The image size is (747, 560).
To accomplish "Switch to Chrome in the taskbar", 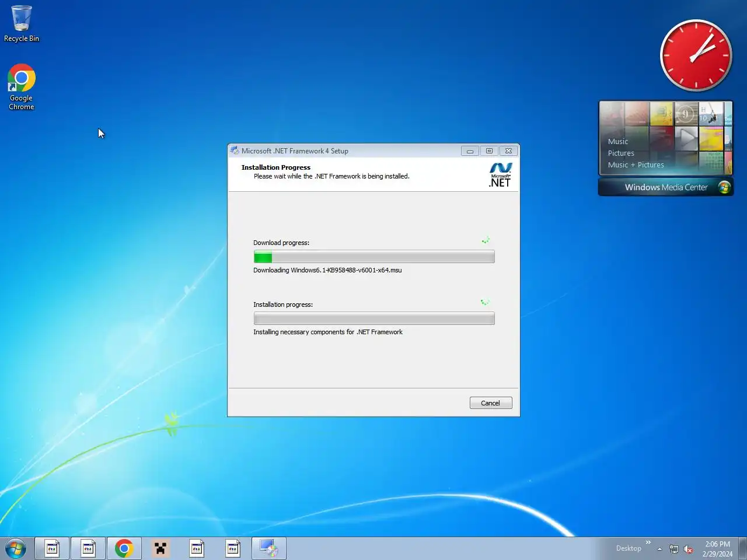I will 124,549.
